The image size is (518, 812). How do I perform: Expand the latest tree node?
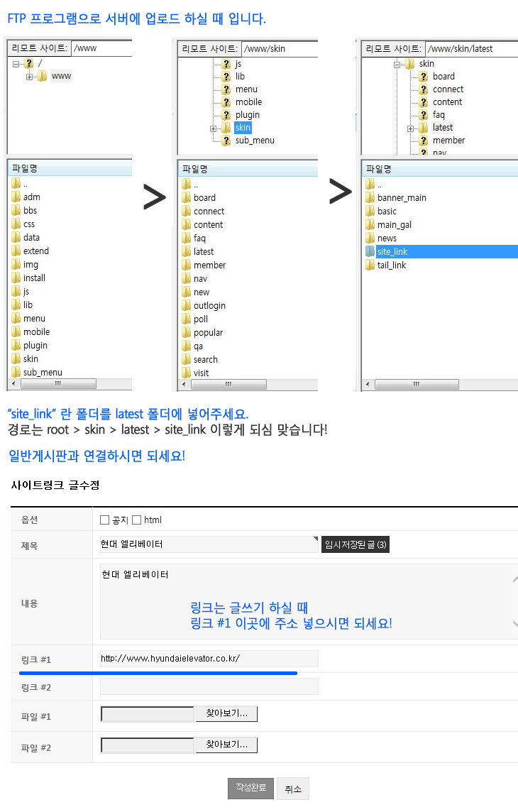tap(410, 128)
